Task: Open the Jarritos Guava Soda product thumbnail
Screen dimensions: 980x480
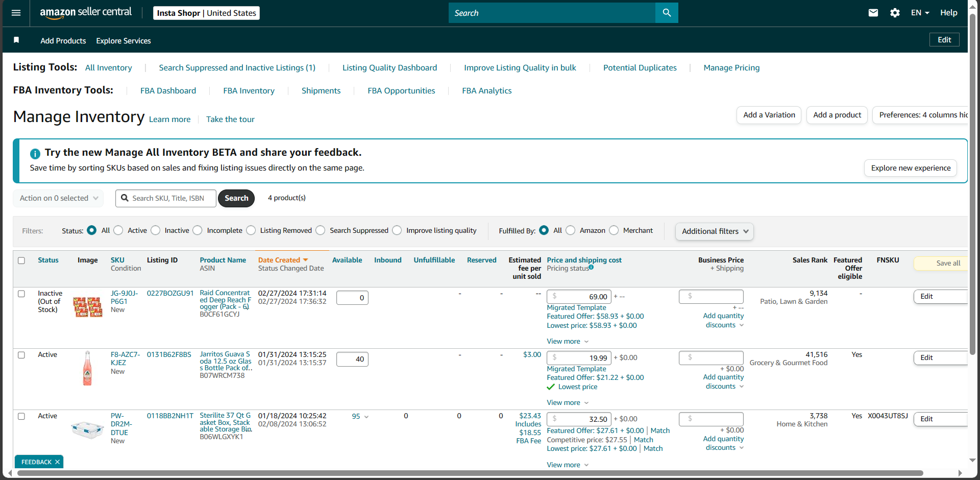Action: point(87,368)
